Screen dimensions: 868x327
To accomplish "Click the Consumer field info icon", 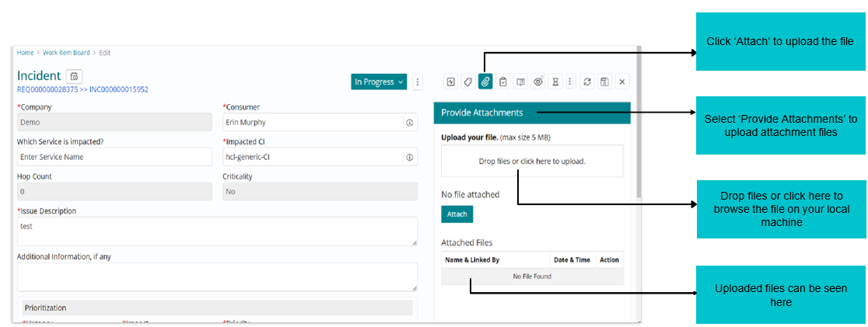I will 409,123.
